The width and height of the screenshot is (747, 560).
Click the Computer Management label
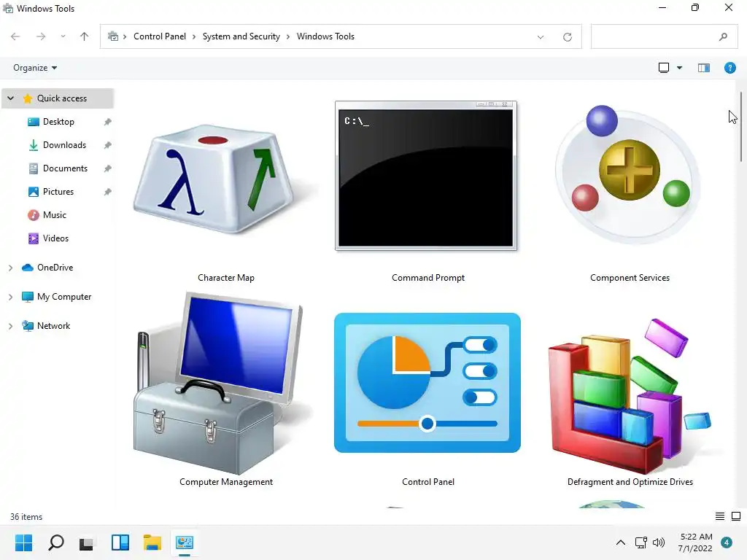(226, 482)
